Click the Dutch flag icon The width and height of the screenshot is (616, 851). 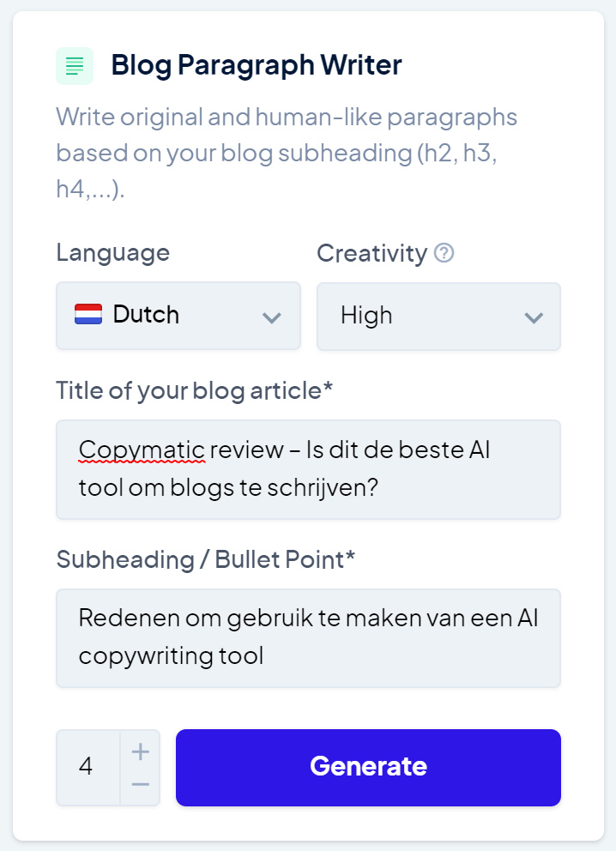pyautogui.click(x=88, y=315)
